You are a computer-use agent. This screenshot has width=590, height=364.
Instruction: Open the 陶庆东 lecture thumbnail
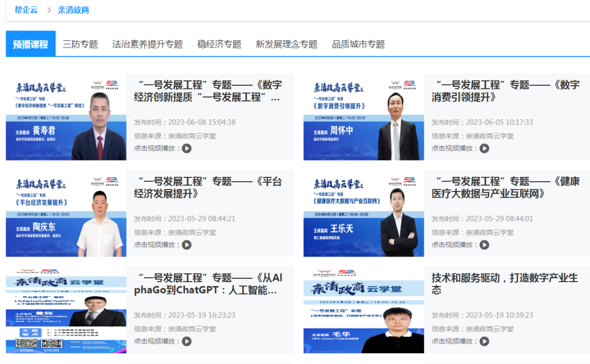click(66, 214)
